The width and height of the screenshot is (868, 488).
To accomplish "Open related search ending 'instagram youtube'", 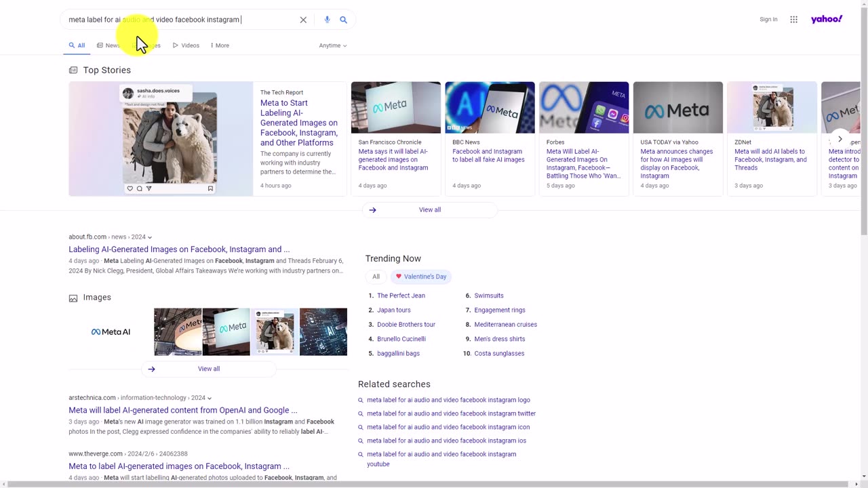I will 441,460.
